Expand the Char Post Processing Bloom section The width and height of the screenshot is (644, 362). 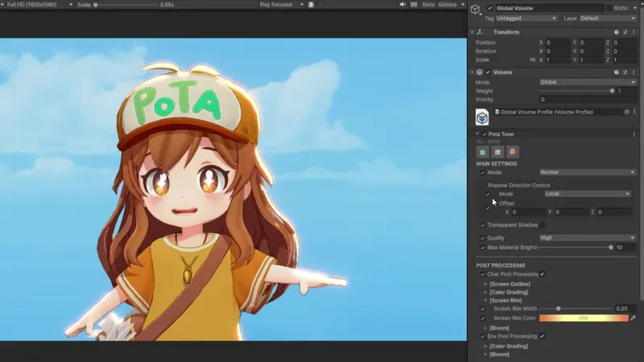485,328
